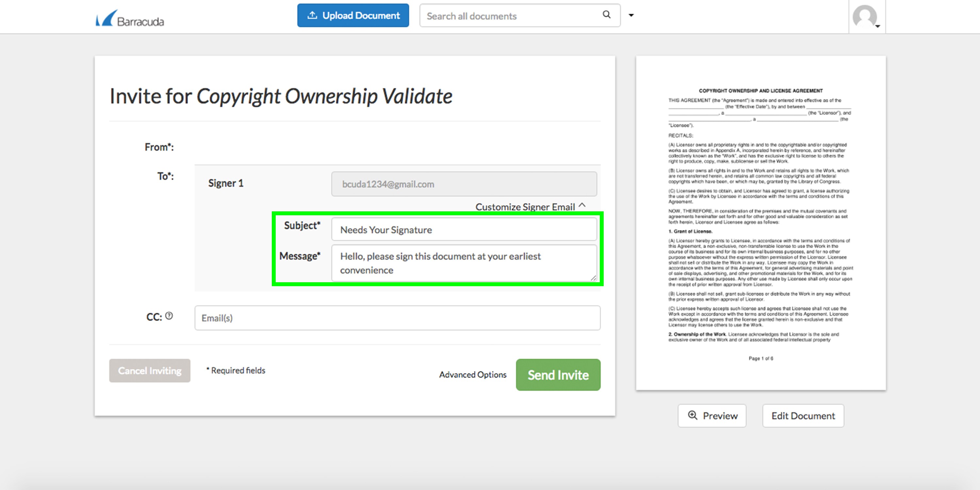Click the upload arrow icon
The image size is (980, 490).
312,15
